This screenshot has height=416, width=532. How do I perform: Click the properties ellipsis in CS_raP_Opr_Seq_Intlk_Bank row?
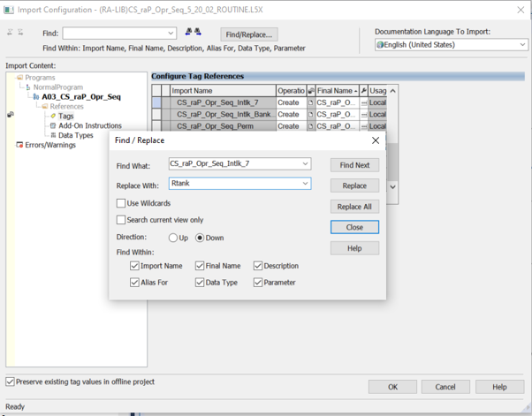pyautogui.click(x=364, y=115)
